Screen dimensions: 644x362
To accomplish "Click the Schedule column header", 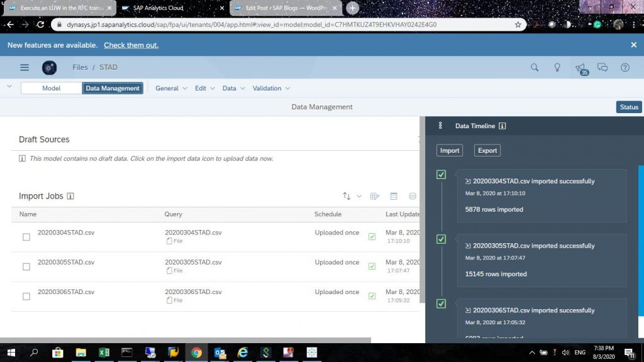I will point(328,214).
